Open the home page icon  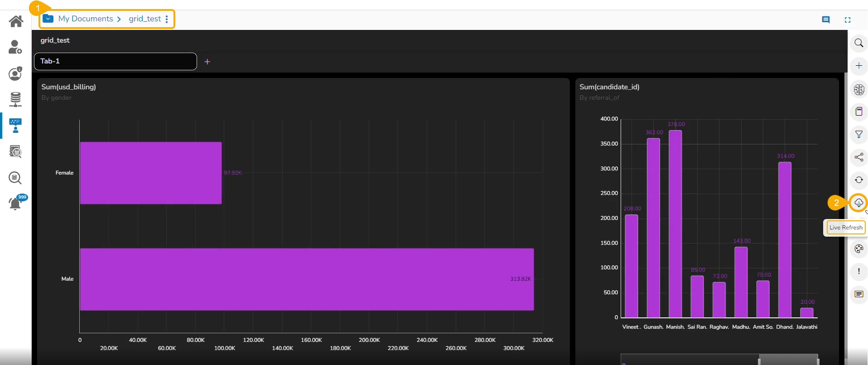tap(16, 21)
